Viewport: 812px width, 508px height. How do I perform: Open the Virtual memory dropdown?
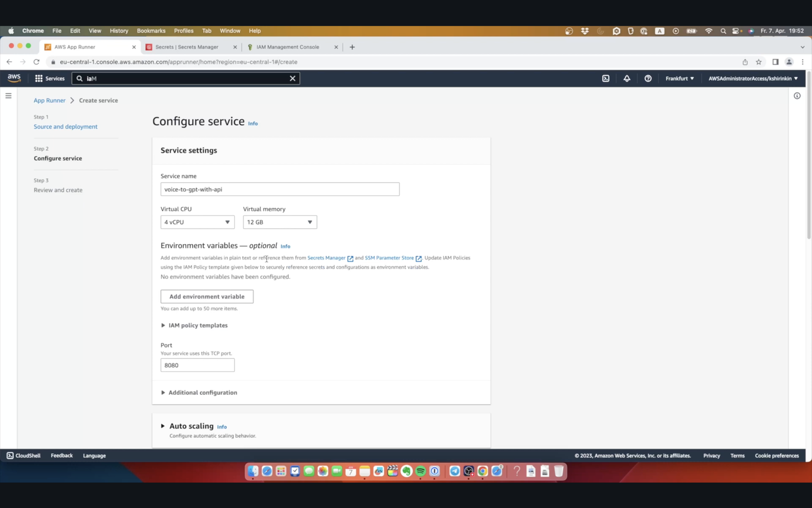(280, 222)
